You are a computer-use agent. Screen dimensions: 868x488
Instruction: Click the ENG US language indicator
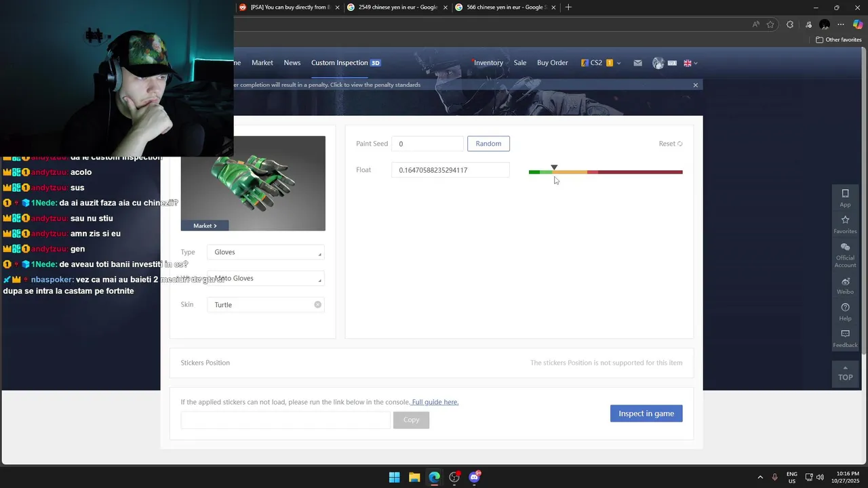coord(792,477)
